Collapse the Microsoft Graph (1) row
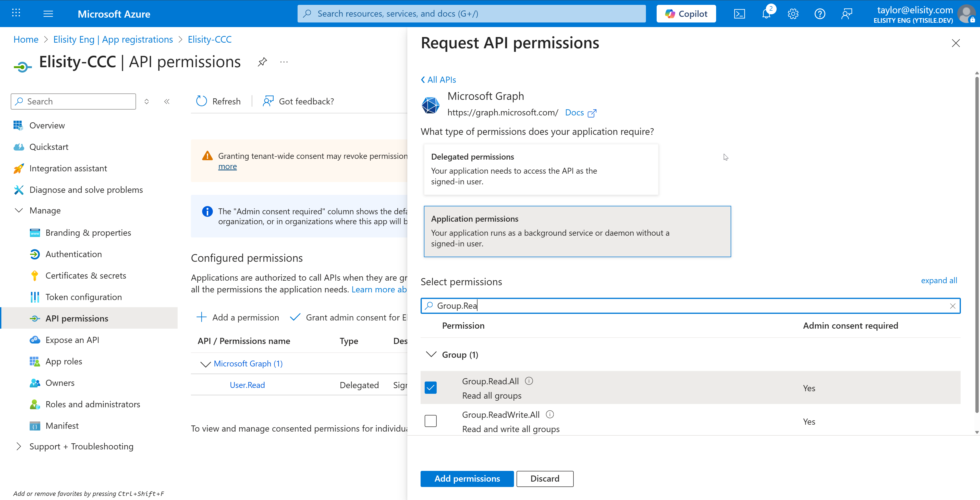This screenshot has height=500, width=980. pyautogui.click(x=205, y=364)
